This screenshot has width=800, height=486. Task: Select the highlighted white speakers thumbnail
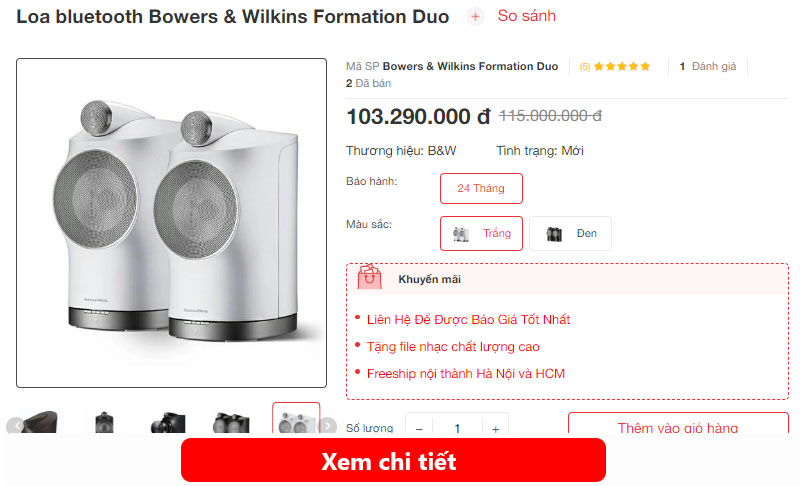point(296,419)
